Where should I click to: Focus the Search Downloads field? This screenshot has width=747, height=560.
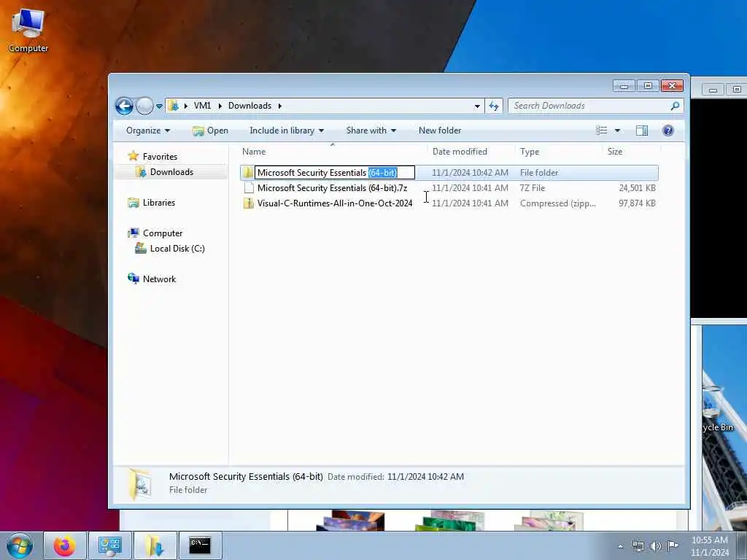(x=589, y=106)
